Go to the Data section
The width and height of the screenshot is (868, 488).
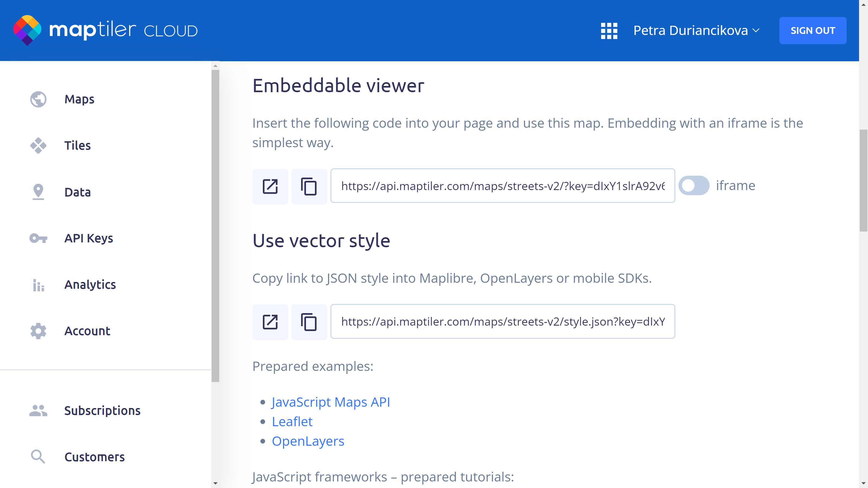78,192
